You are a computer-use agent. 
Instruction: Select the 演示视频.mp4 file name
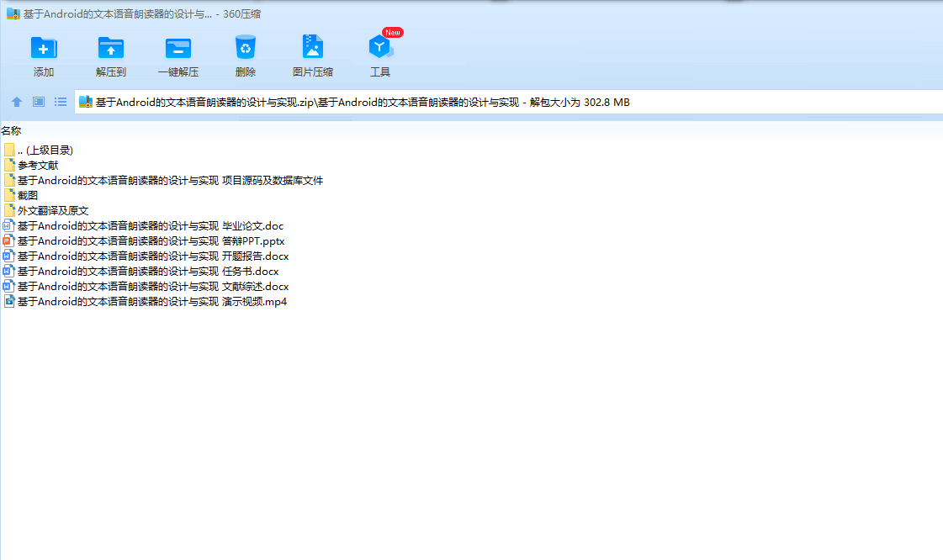[152, 302]
